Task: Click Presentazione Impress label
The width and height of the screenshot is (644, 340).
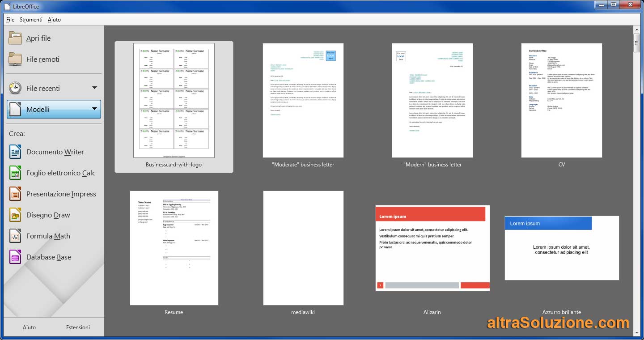Action: (x=61, y=194)
